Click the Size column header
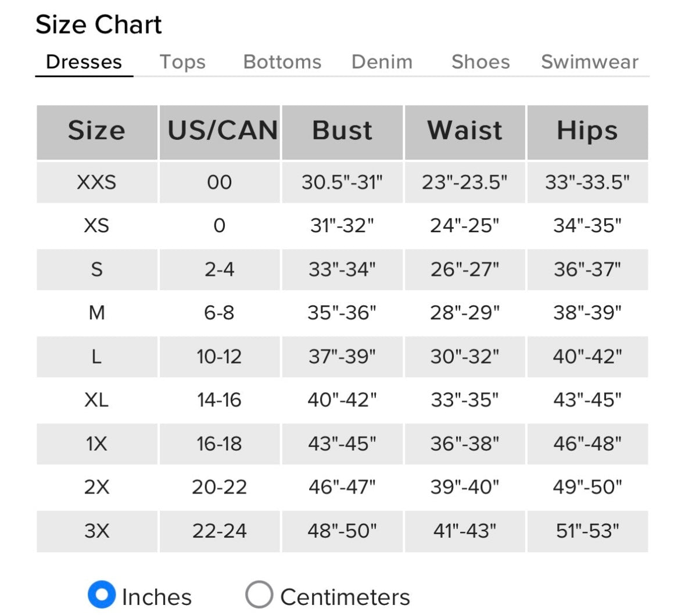685x616 pixels. (x=96, y=131)
